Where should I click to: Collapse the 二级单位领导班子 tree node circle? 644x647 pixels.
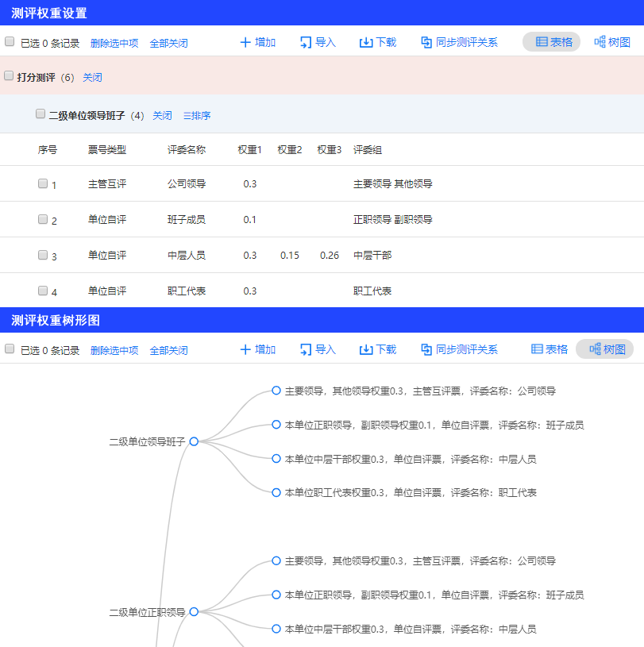point(194,441)
